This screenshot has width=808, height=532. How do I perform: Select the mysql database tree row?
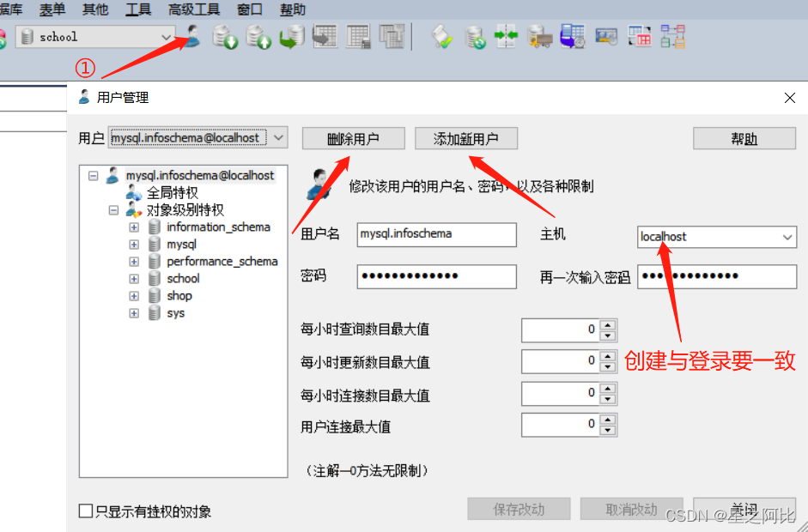coord(181,245)
